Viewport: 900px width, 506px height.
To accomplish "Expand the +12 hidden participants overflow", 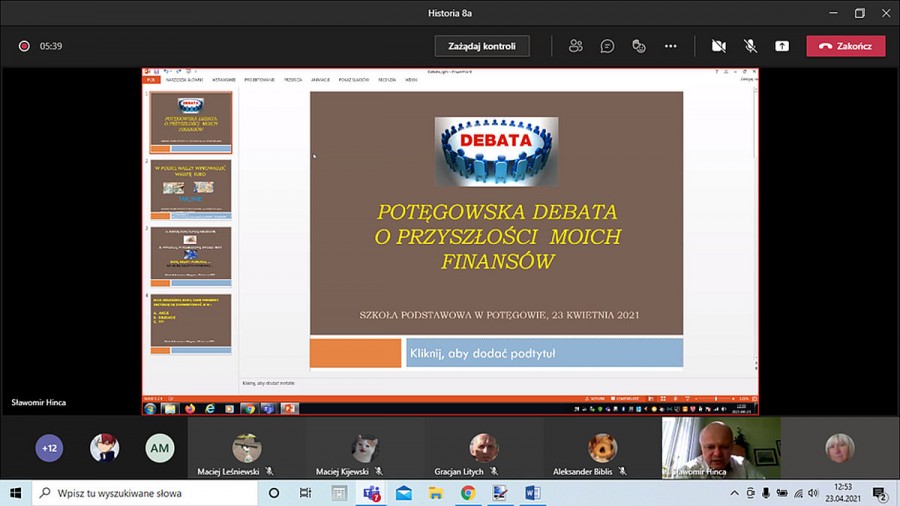I will (49, 448).
